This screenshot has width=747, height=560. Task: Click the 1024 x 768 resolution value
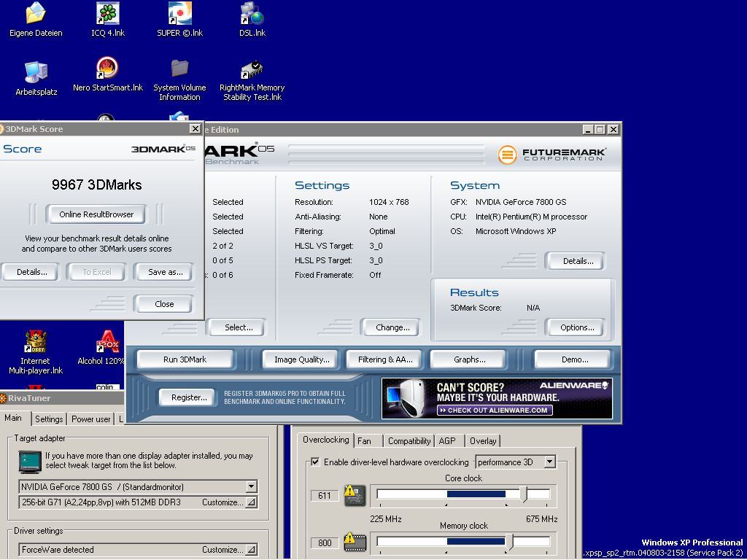389,202
